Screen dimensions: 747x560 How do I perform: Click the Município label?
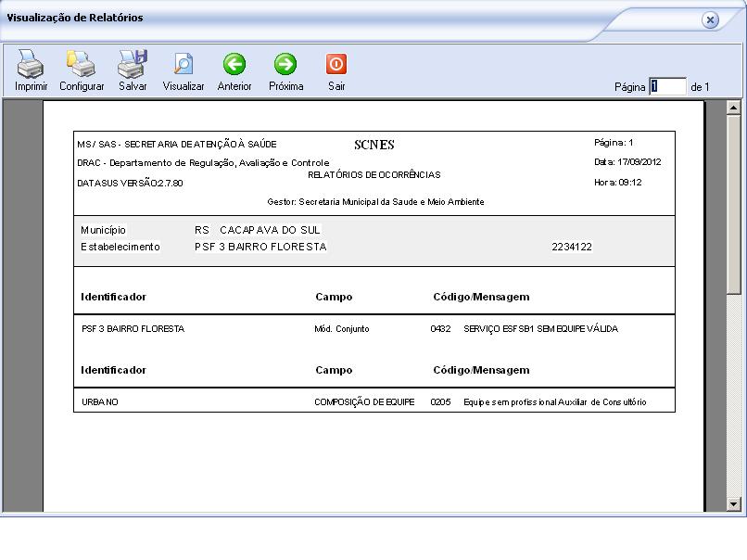[x=104, y=230]
